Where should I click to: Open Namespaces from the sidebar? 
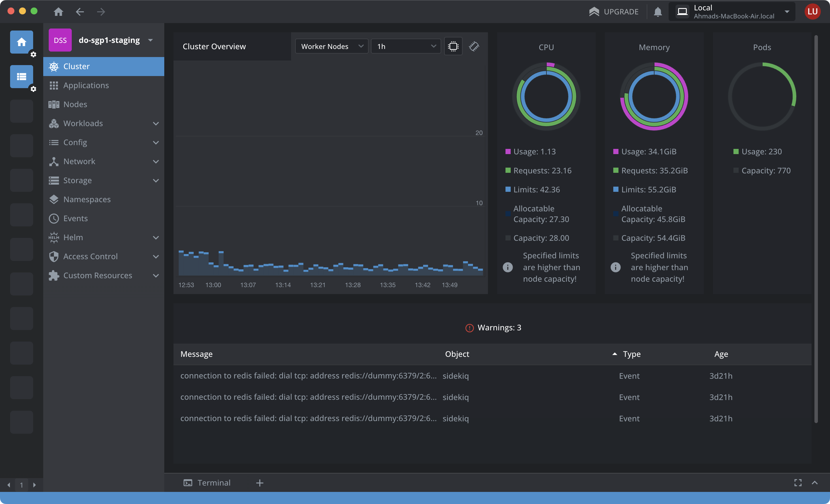pyautogui.click(x=87, y=199)
